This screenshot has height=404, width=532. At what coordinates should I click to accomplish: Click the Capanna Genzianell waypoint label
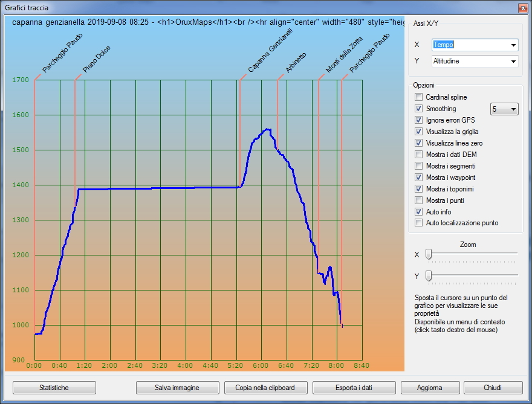click(270, 51)
